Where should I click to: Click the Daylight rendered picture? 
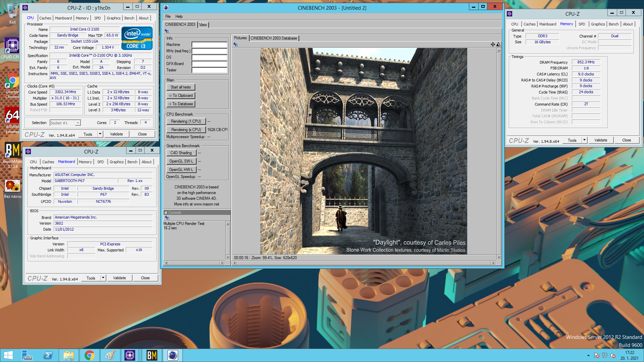pyautogui.click(x=364, y=151)
